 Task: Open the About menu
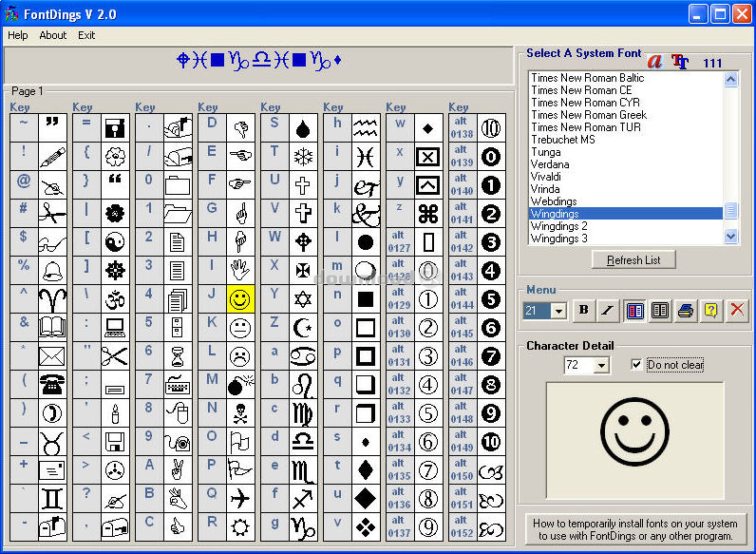(x=53, y=35)
